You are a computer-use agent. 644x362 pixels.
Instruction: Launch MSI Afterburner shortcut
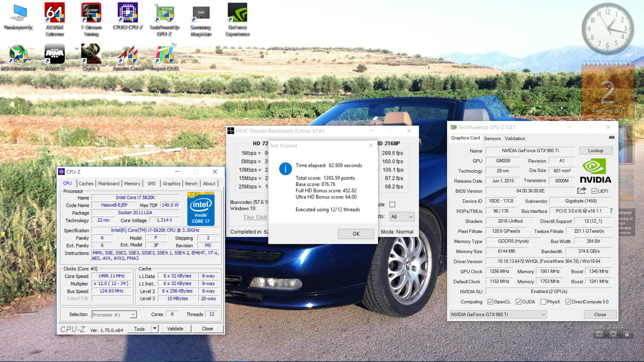coord(18,57)
